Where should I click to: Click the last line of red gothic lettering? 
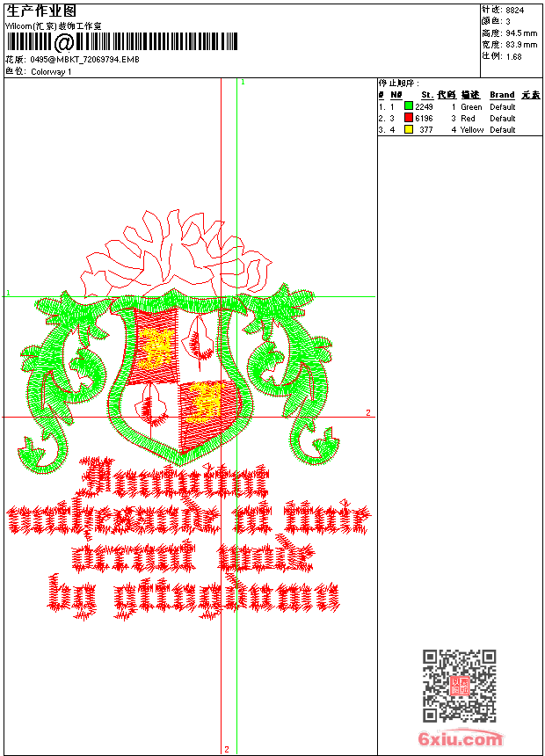[x=193, y=597]
